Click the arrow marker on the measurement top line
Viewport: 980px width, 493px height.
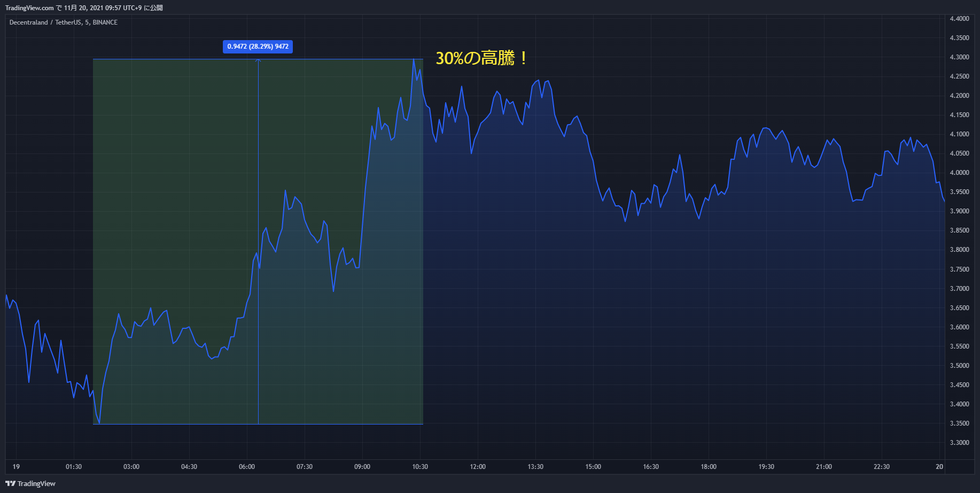[x=258, y=60]
